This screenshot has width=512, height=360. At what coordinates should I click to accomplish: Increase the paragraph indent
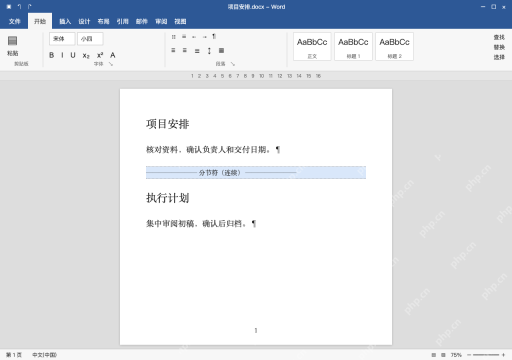tap(204, 37)
